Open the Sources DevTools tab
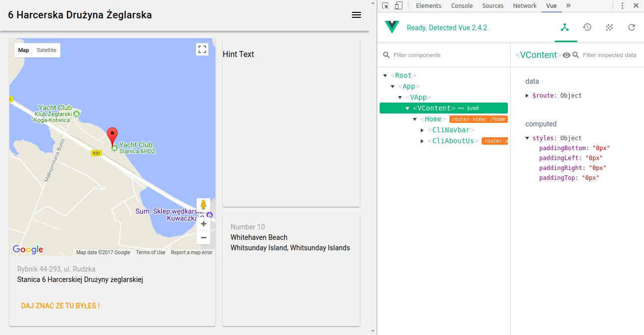This screenshot has height=335, width=644. click(493, 6)
